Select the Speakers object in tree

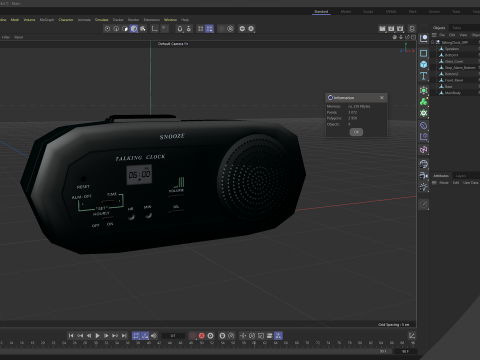pos(452,49)
